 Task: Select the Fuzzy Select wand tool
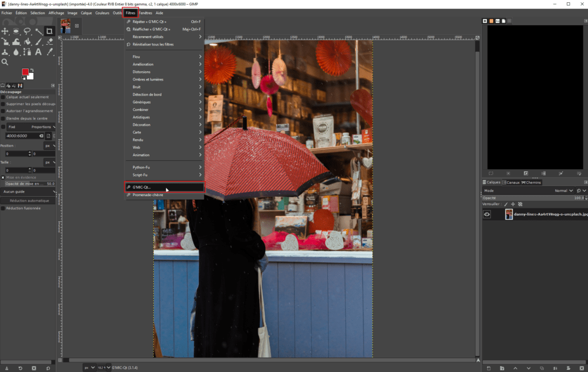pos(38,31)
